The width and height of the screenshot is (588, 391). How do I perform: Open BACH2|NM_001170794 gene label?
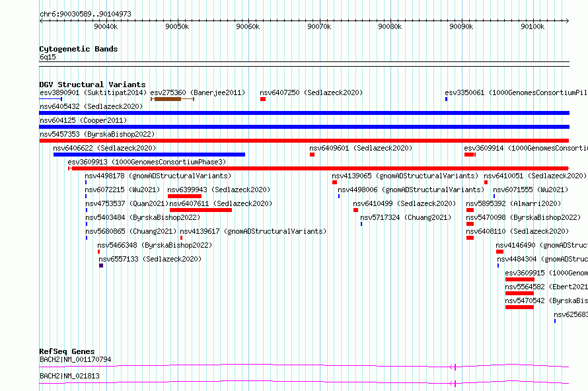[75, 359]
